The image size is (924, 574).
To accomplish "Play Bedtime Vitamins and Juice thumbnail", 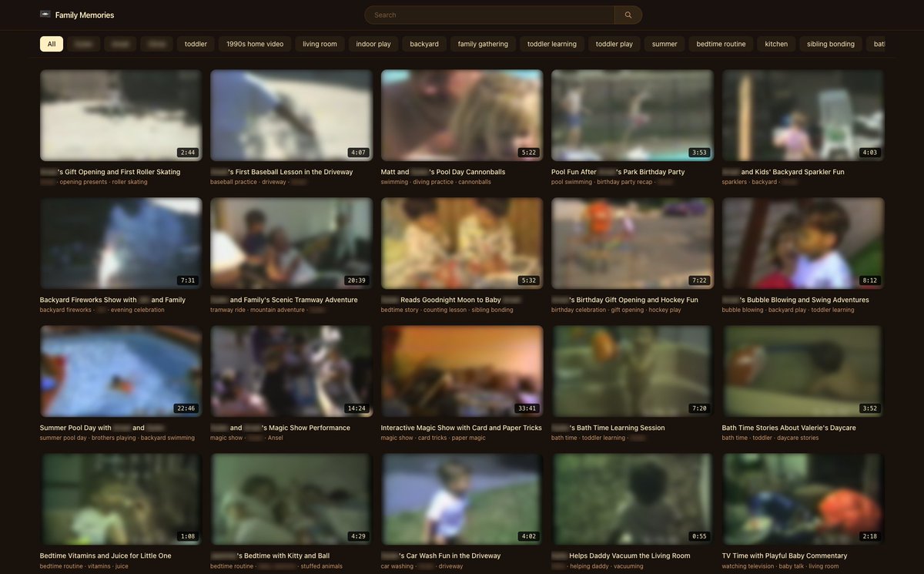I will [121, 498].
